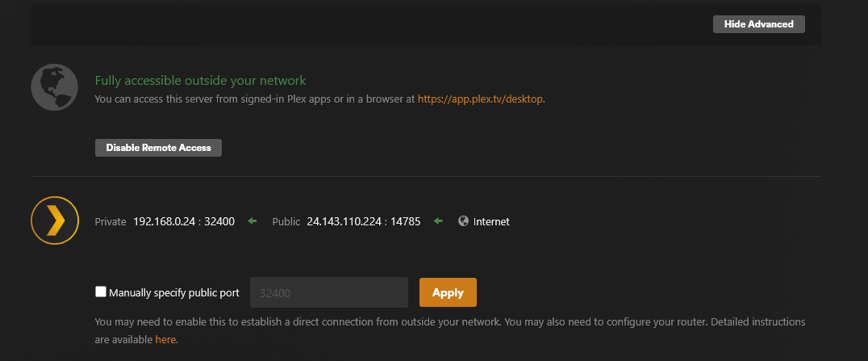868x361 pixels.
Task: Click the Public label
Action: (286, 221)
